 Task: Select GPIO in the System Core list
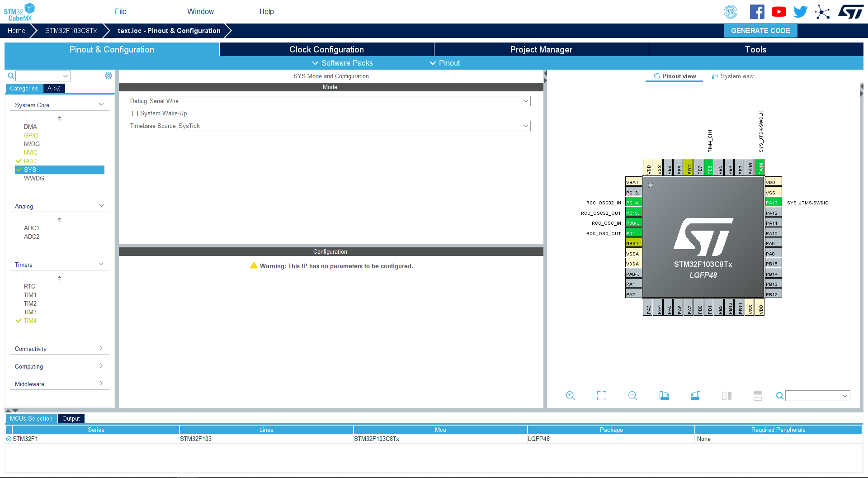[31, 136]
